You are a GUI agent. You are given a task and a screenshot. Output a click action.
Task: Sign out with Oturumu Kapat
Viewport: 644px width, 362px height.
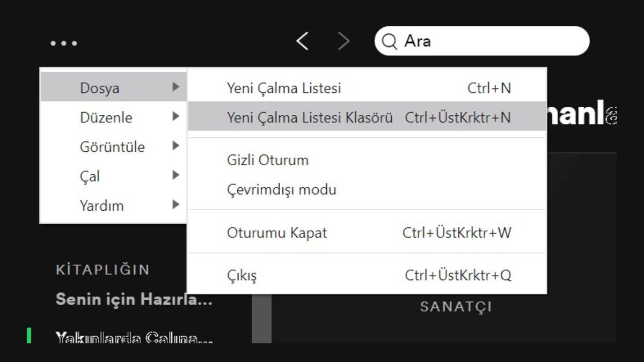click(275, 233)
